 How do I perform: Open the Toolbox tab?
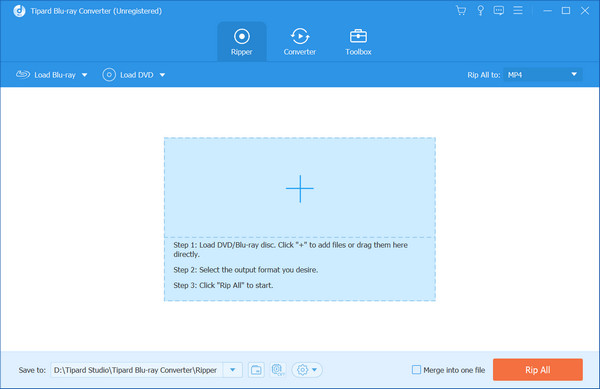[x=358, y=42]
